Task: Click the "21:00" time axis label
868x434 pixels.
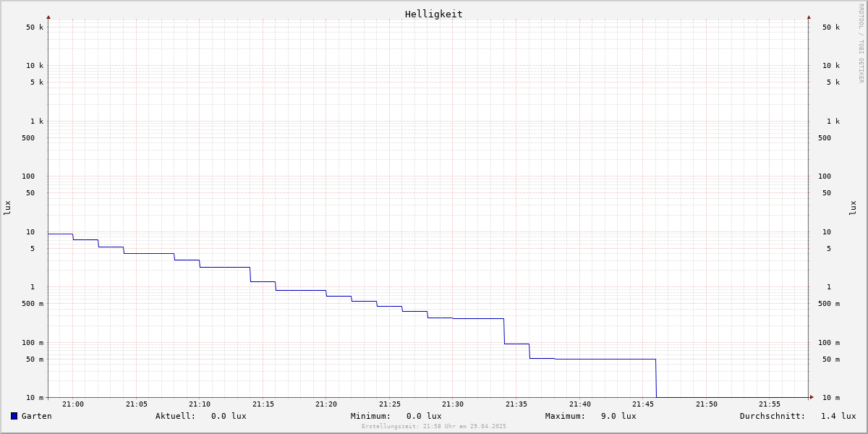Action: point(73,404)
